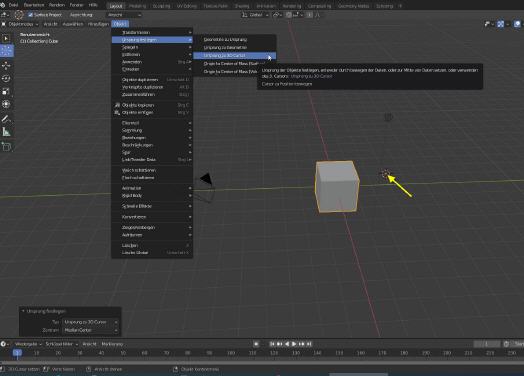
Task: Select the light object in viewport
Action: [388, 117]
